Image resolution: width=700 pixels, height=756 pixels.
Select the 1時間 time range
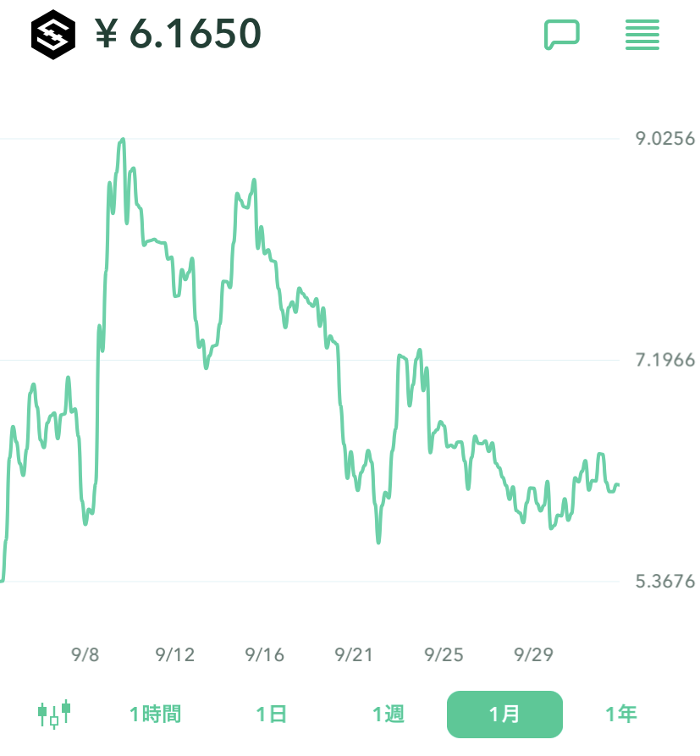[x=155, y=714]
